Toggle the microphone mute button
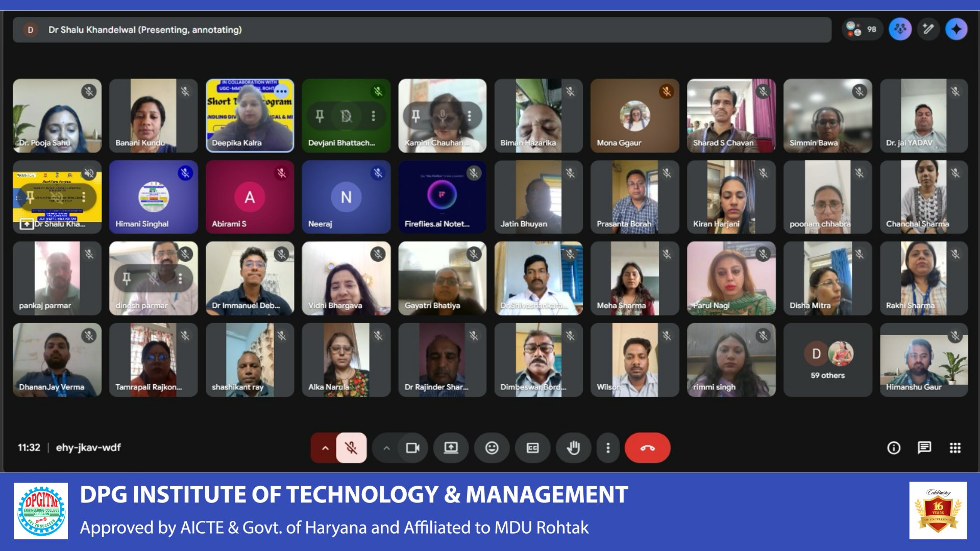The height and width of the screenshot is (551, 980). coord(351,448)
